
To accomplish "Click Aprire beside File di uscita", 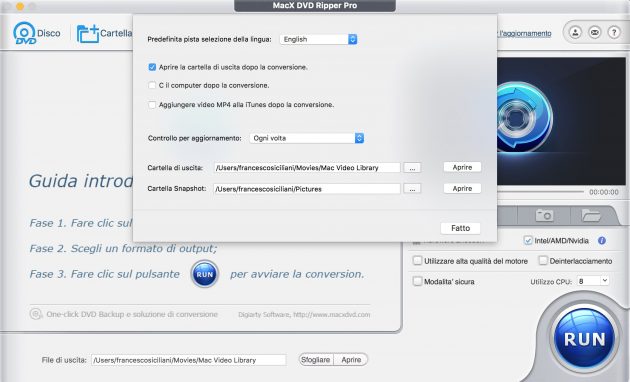I will pos(351,360).
